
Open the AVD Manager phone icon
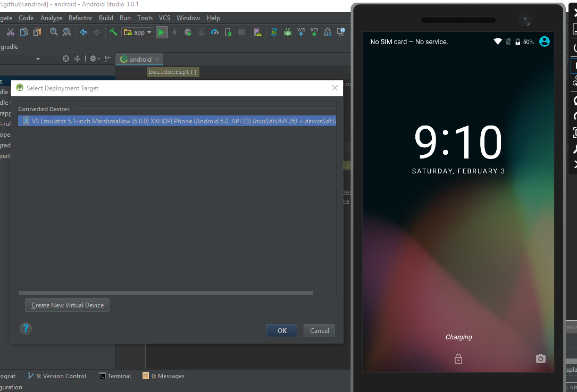point(257,32)
